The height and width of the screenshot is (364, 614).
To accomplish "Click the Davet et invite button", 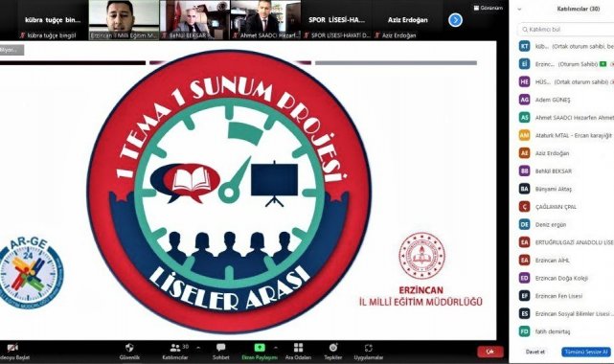I will coord(534,352).
